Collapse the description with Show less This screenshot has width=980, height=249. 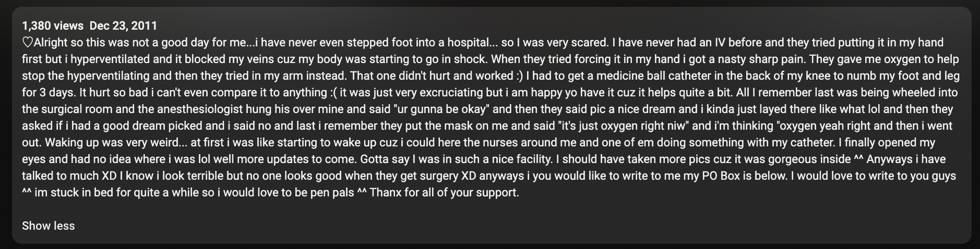click(48, 226)
